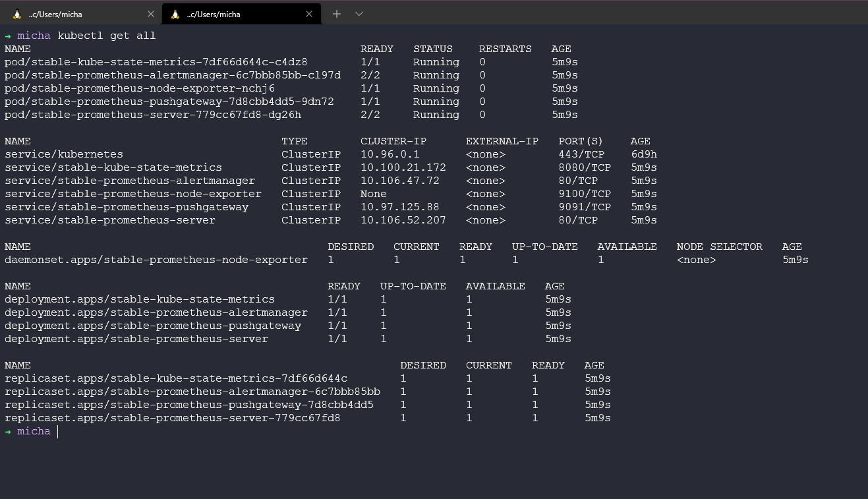
Task: Click the penguin icon on the active tab
Action: click(175, 14)
